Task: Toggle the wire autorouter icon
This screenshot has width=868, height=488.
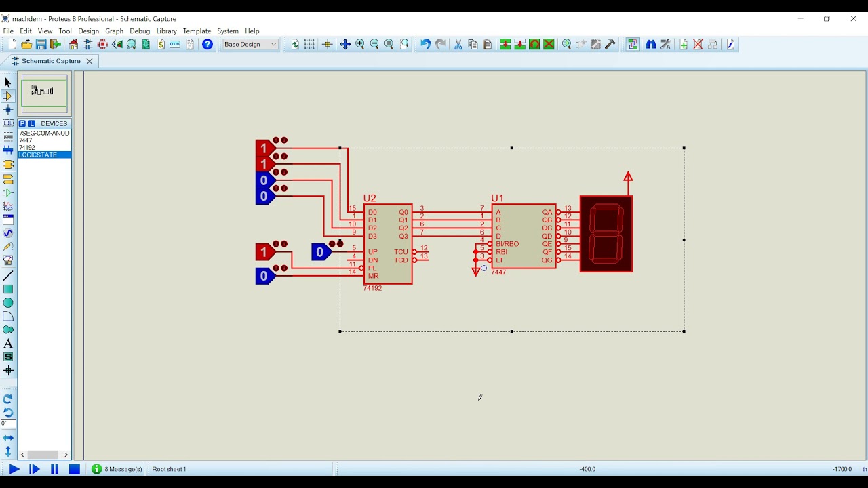Action: pos(633,45)
